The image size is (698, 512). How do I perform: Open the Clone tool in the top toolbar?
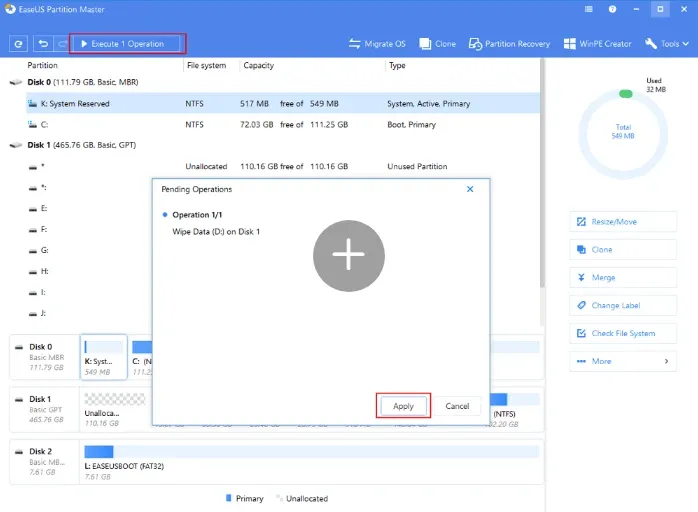(438, 44)
